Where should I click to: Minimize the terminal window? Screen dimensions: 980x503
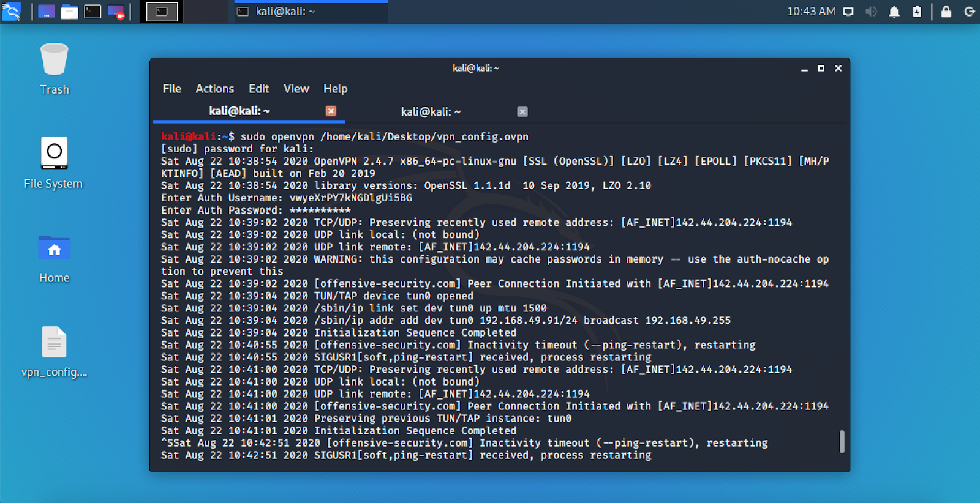[804, 69]
